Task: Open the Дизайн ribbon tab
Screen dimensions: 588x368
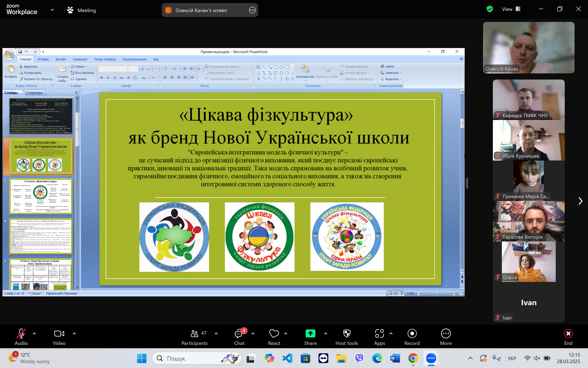Action: (61, 59)
